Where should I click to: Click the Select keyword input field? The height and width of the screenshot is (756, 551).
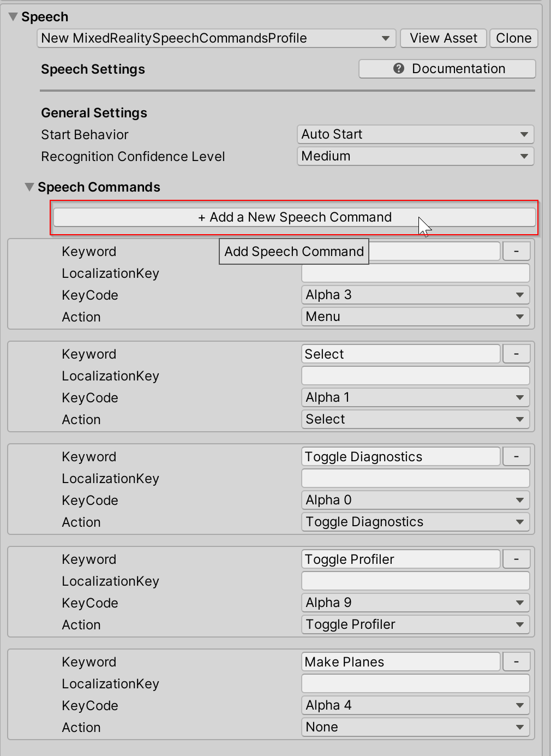pos(401,354)
